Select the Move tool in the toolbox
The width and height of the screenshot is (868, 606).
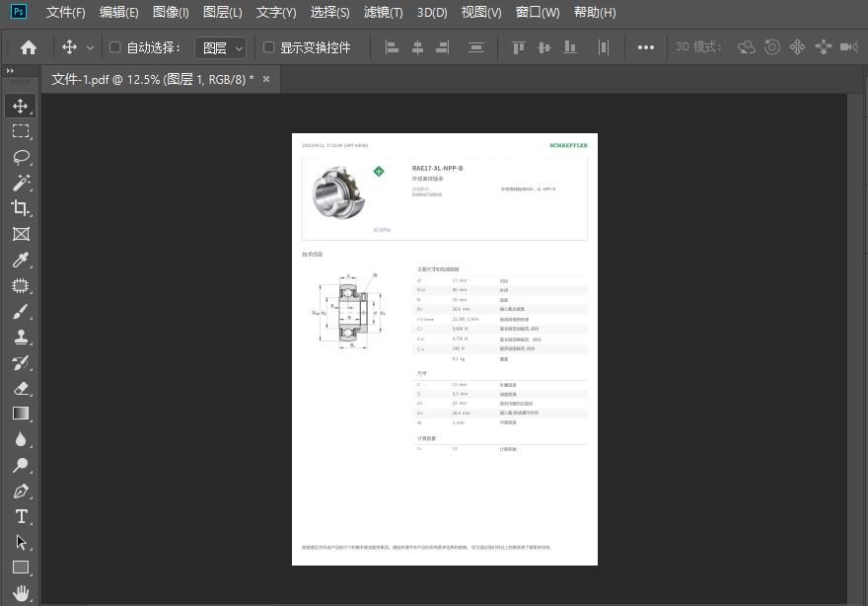coord(21,106)
